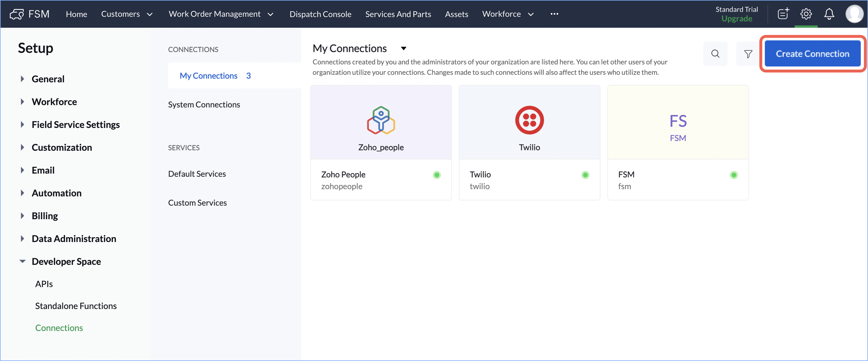This screenshot has width=868, height=361.
Task: Click the FSM logo icon
Action: pos(17,14)
